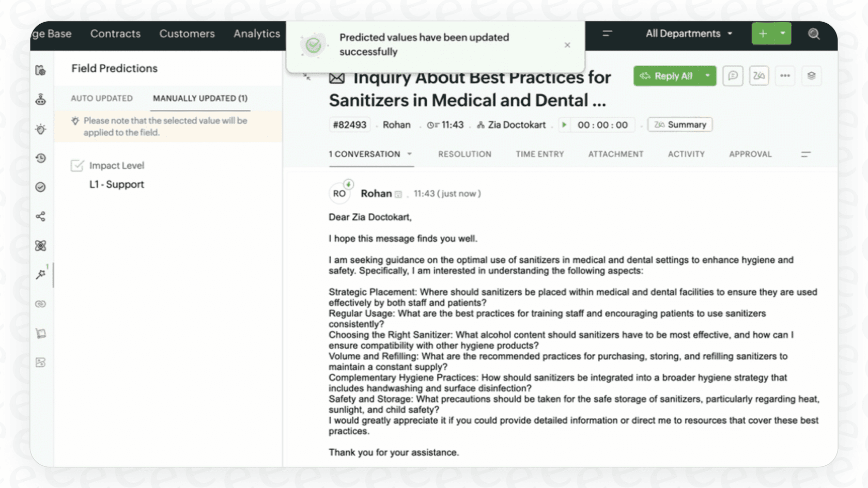Open the AUTO UPDATED tab in Field Predictions
Viewport: 868px width, 488px height.
pos(101,98)
